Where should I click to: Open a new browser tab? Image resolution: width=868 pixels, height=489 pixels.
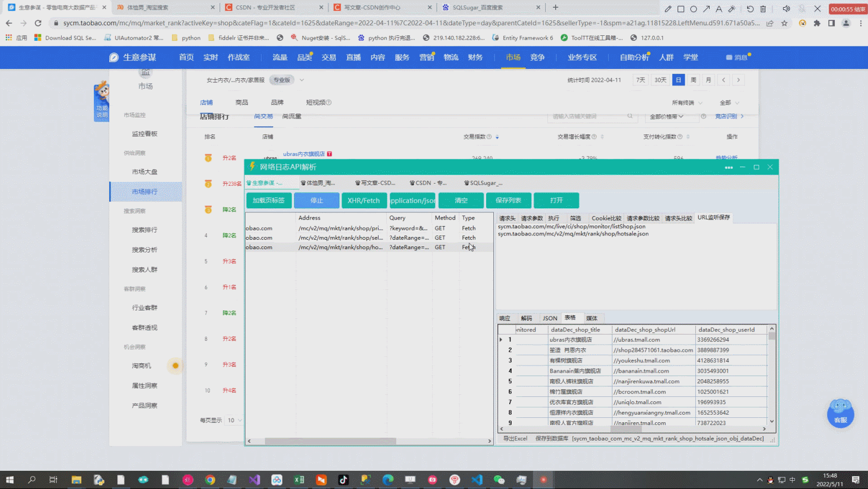click(x=556, y=7)
